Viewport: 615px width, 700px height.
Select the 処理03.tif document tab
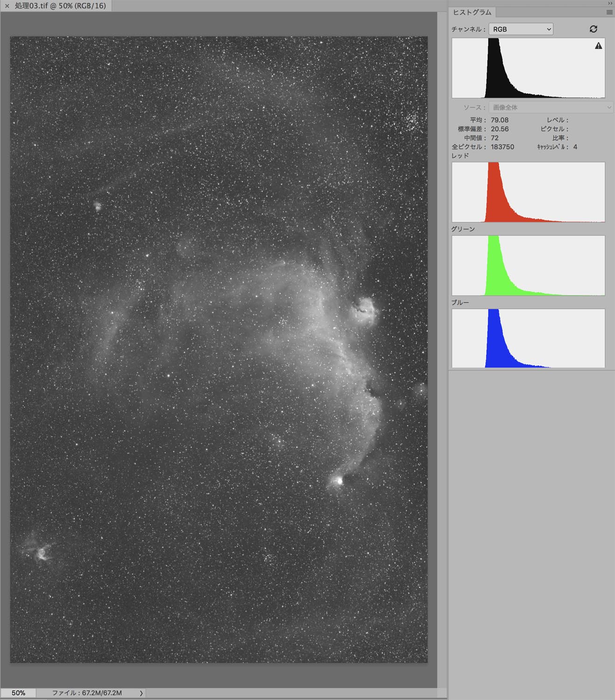60,6
